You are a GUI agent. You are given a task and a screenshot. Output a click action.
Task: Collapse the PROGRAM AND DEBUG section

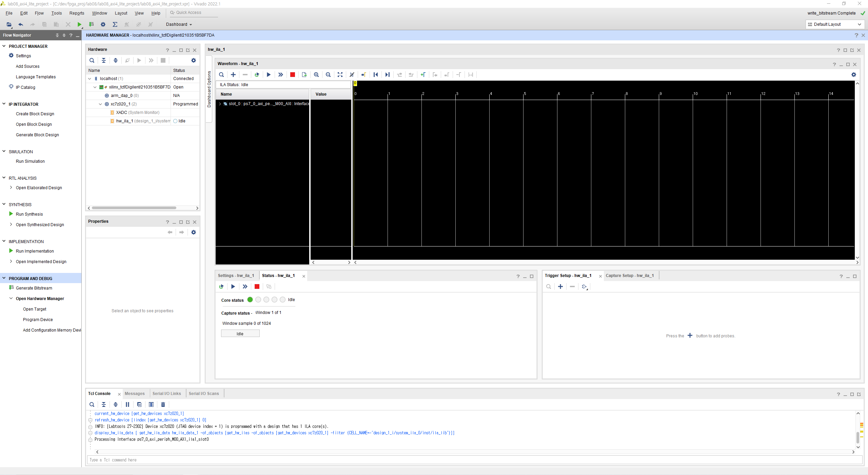(4, 278)
